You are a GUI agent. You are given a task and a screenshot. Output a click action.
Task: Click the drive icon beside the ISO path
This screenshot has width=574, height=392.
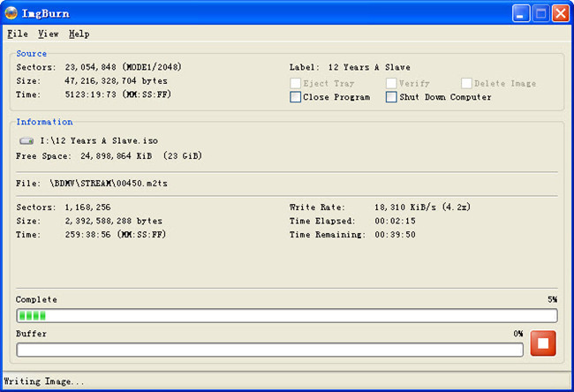click(x=26, y=140)
